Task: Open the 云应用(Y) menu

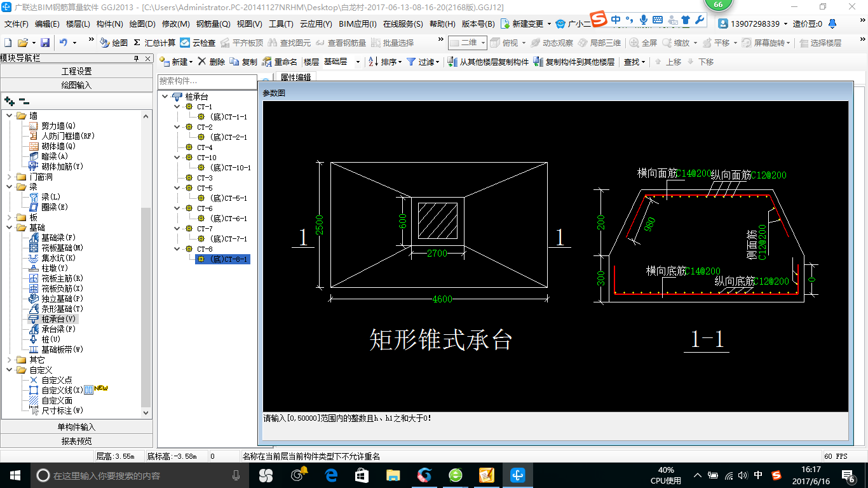Action: (316, 24)
